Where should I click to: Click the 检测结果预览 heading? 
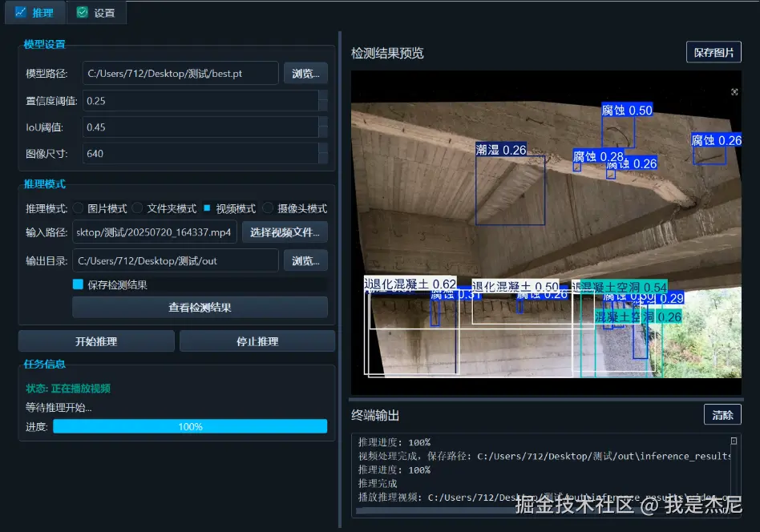(x=386, y=53)
